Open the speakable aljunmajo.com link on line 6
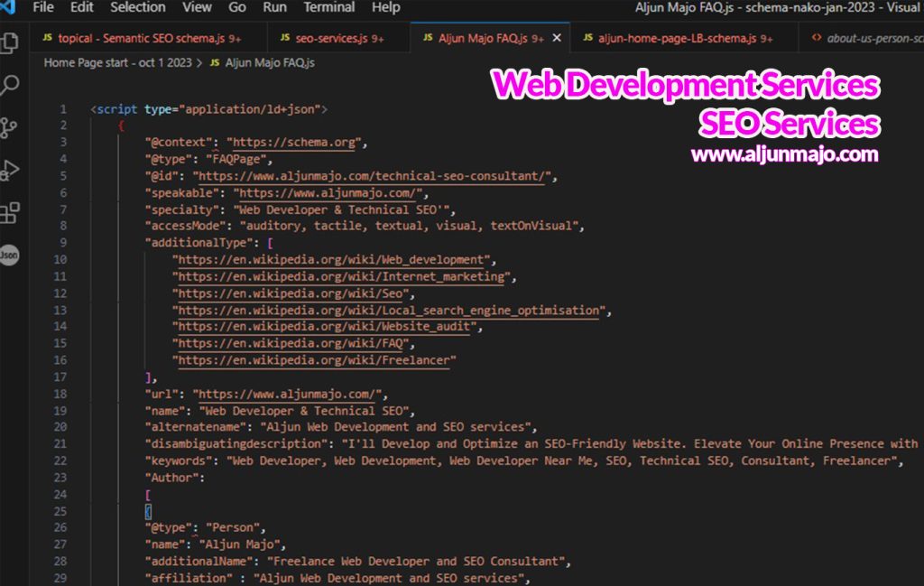 click(x=328, y=193)
